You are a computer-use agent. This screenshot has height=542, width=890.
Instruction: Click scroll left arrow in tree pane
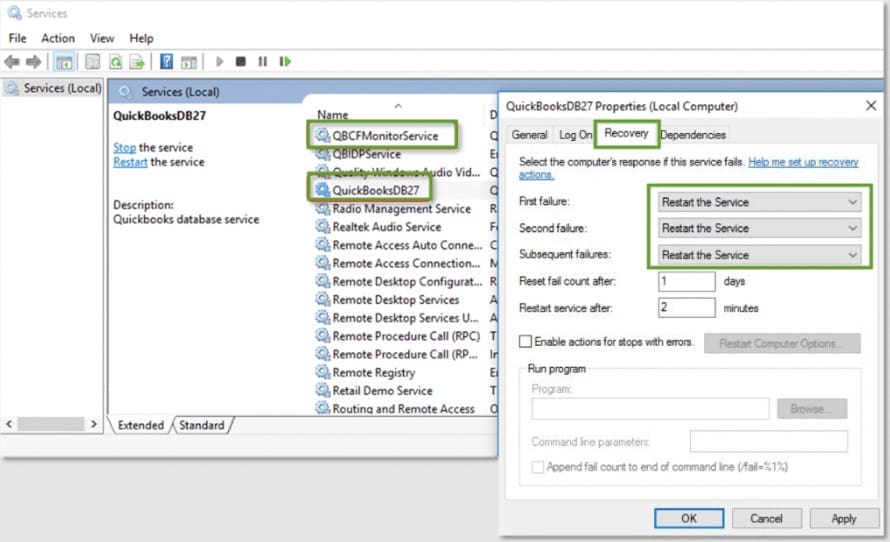[x=9, y=424]
